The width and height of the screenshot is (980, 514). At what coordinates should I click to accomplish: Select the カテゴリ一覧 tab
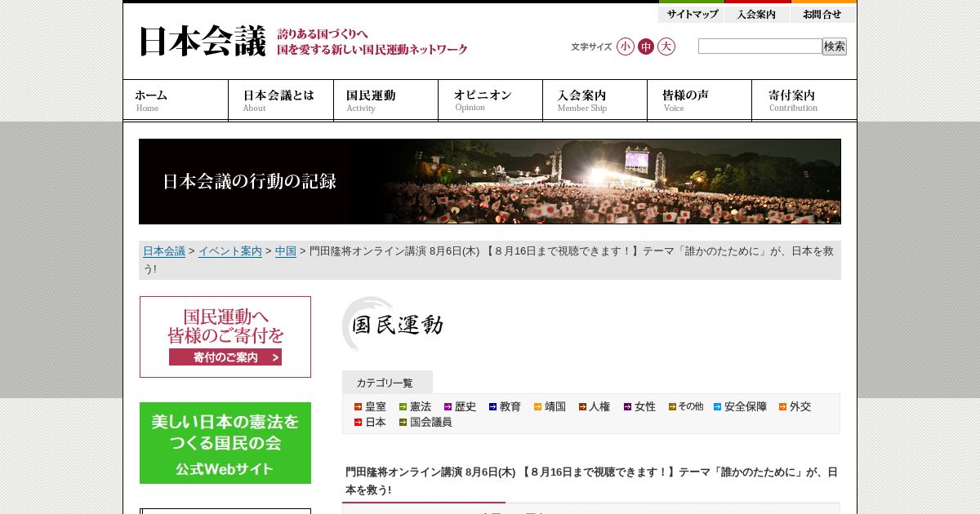pos(387,383)
